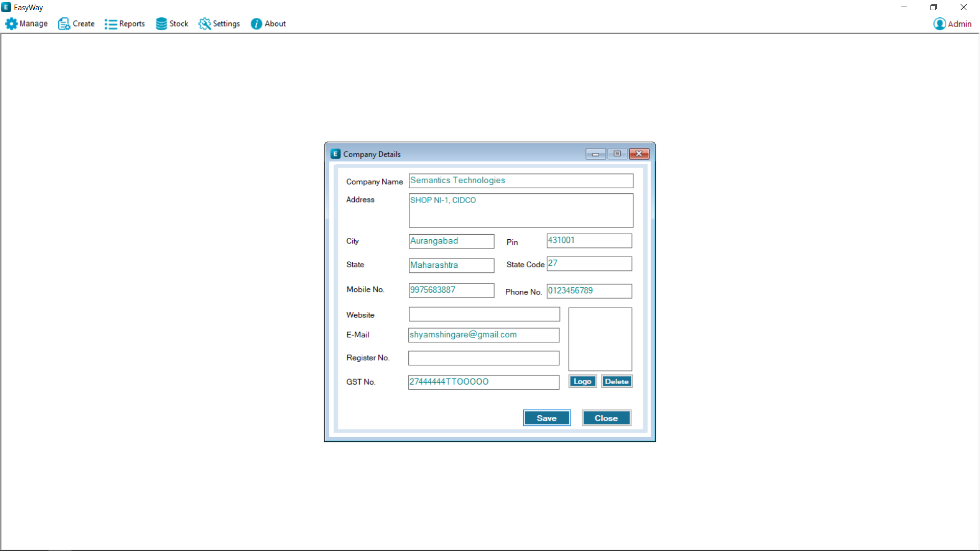980x551 pixels.
Task: Click the Delete logo button
Action: [x=617, y=381]
